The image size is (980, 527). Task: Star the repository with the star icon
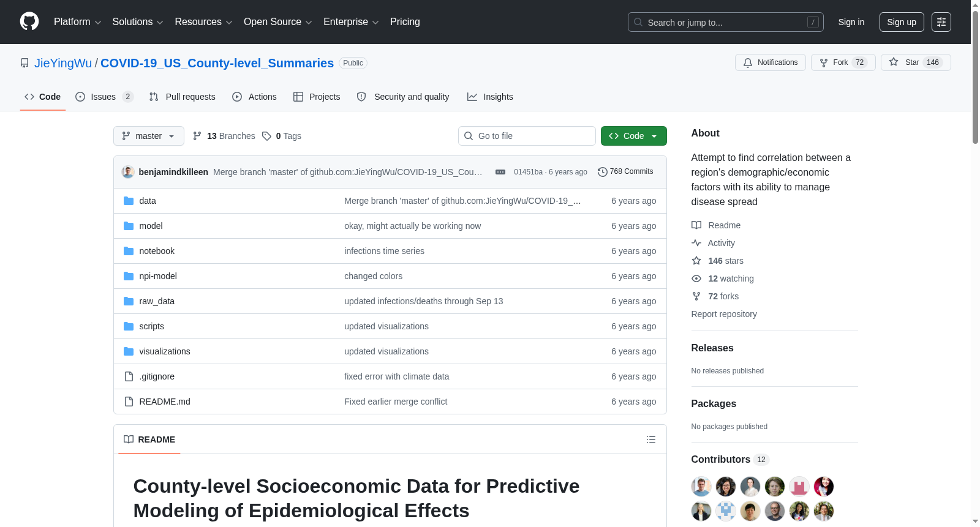click(x=894, y=62)
